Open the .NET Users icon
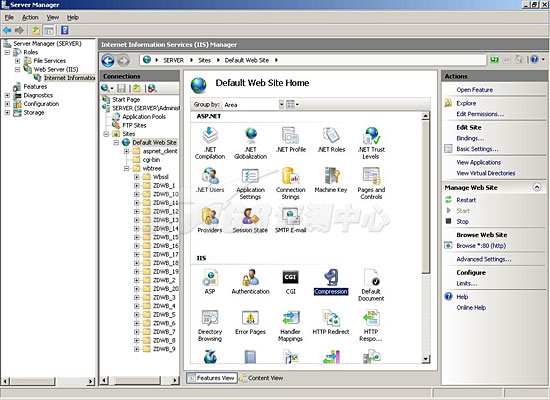Screen dimensions: 550x400 coord(210,180)
